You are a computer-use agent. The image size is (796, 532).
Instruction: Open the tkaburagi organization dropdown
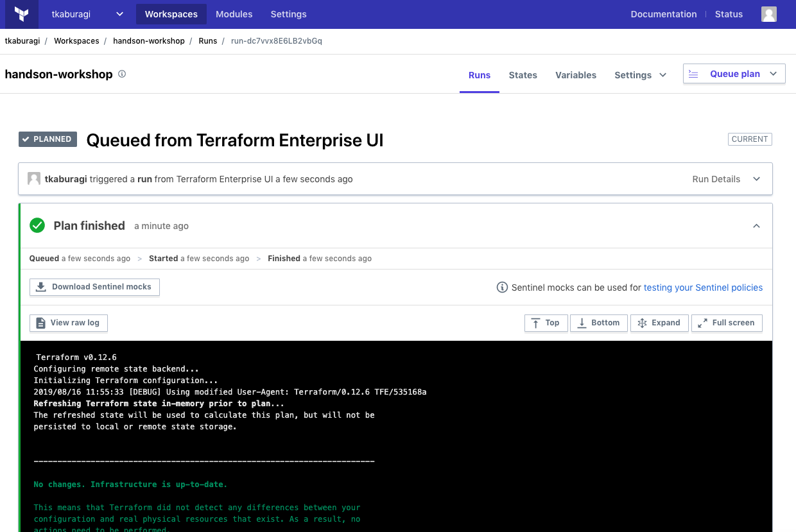pos(88,14)
